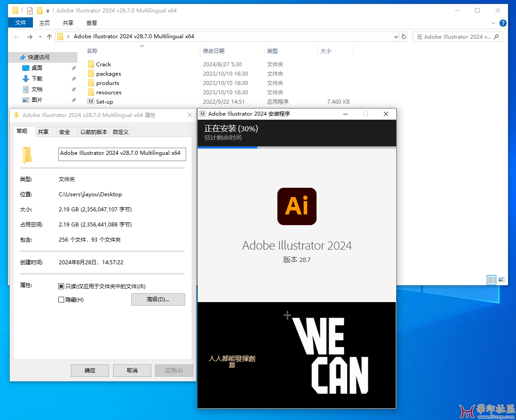Click the products folder icon

(91, 83)
